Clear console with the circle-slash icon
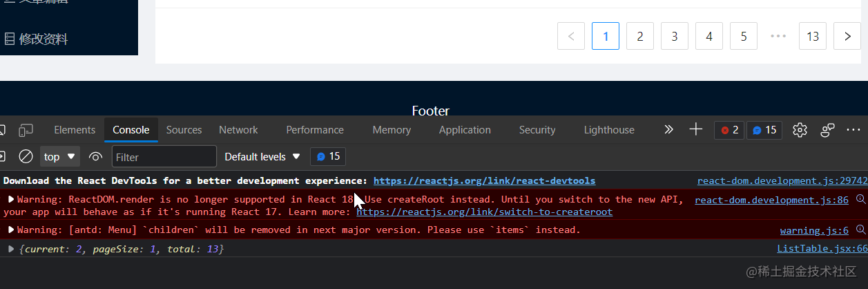868x289 pixels. coord(26,156)
